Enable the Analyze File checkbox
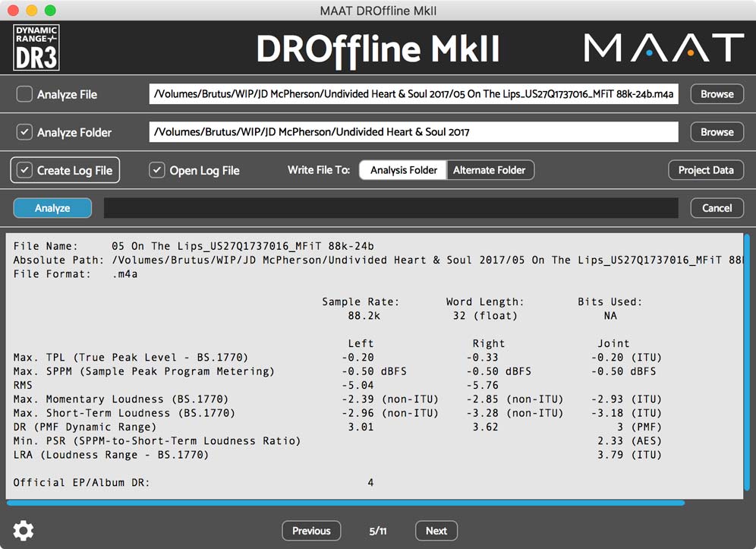Image resolution: width=756 pixels, height=549 pixels. click(x=24, y=93)
